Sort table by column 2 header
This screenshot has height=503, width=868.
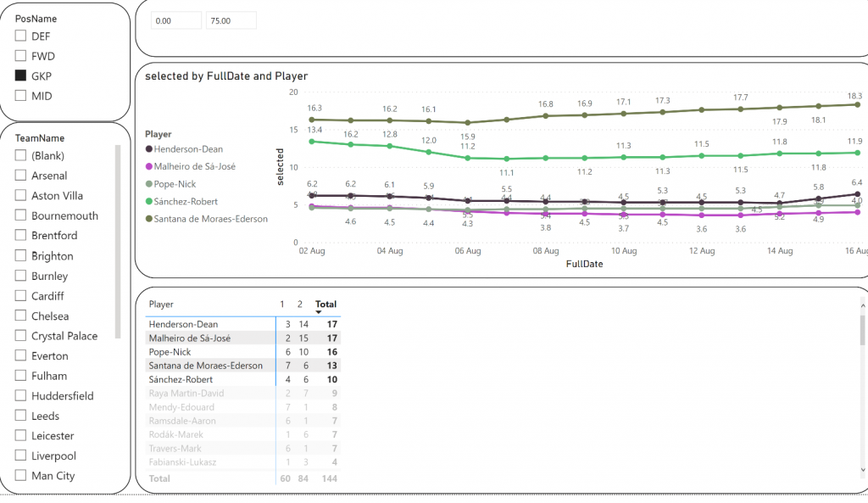[299, 305]
